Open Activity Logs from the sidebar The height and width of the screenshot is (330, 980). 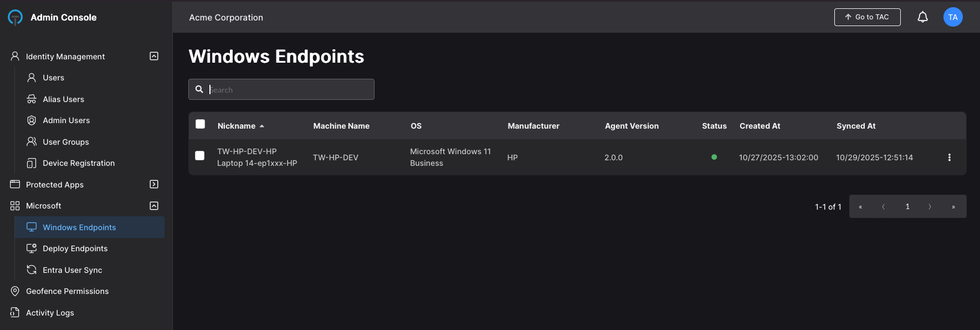(50, 313)
